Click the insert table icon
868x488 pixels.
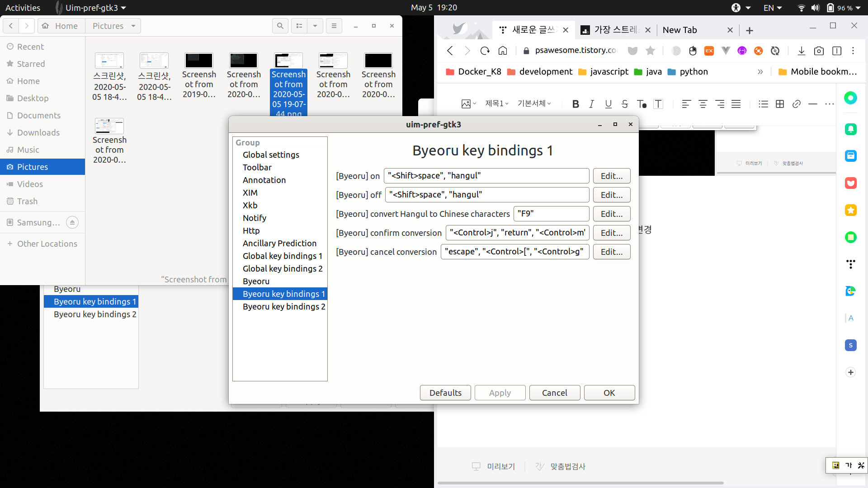[x=780, y=104]
